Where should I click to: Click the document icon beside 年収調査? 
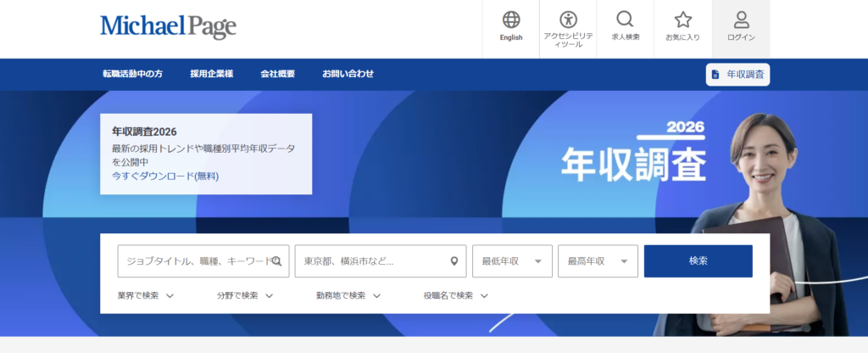(x=716, y=75)
